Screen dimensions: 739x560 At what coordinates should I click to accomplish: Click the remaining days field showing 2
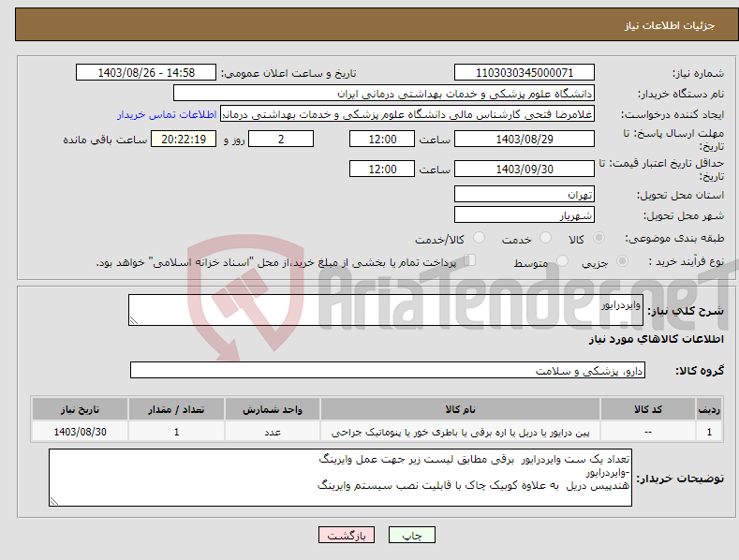point(281,139)
